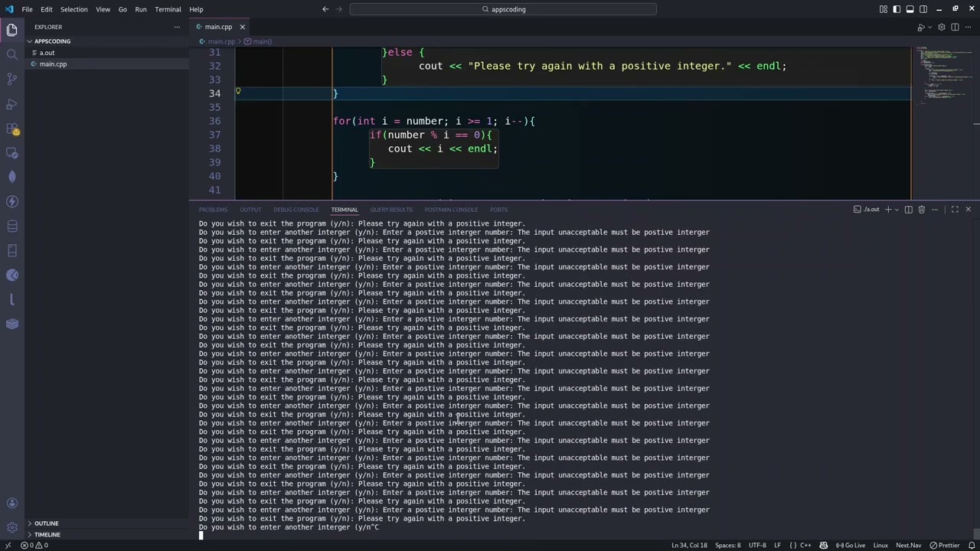This screenshot has height=551, width=980.
Task: Open a.out in the Explorer tree
Action: point(107,53)
